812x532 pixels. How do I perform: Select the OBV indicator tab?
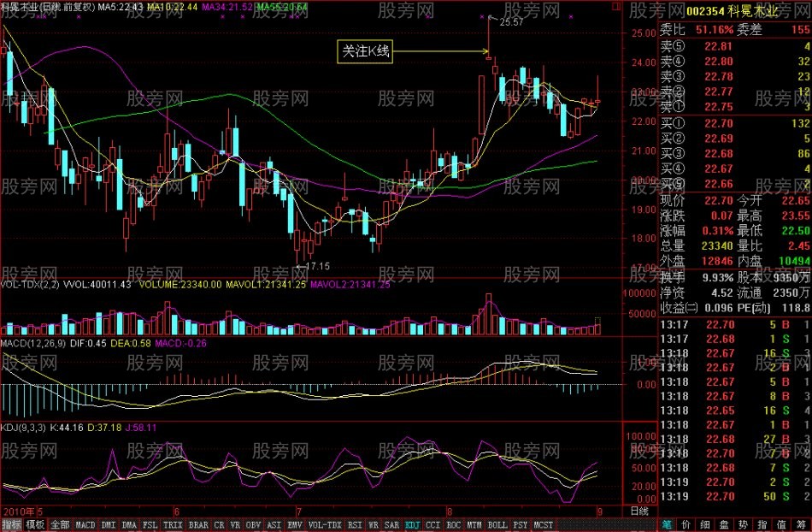coord(253,525)
